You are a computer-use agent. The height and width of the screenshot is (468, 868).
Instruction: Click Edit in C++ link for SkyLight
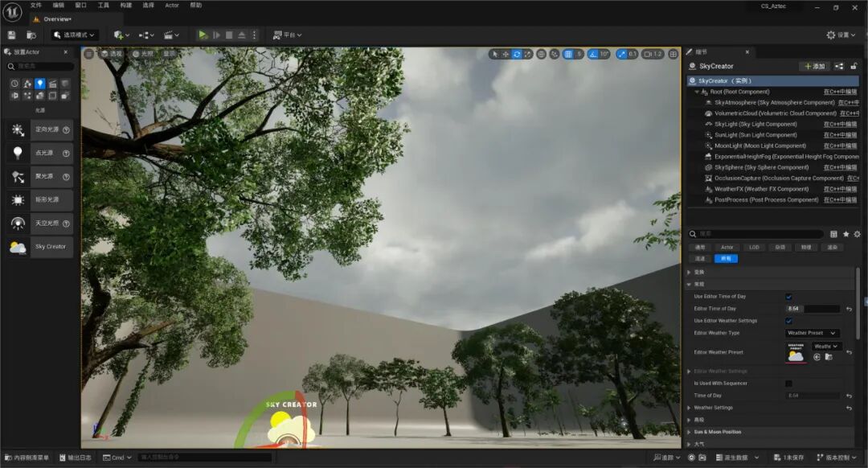coord(840,125)
